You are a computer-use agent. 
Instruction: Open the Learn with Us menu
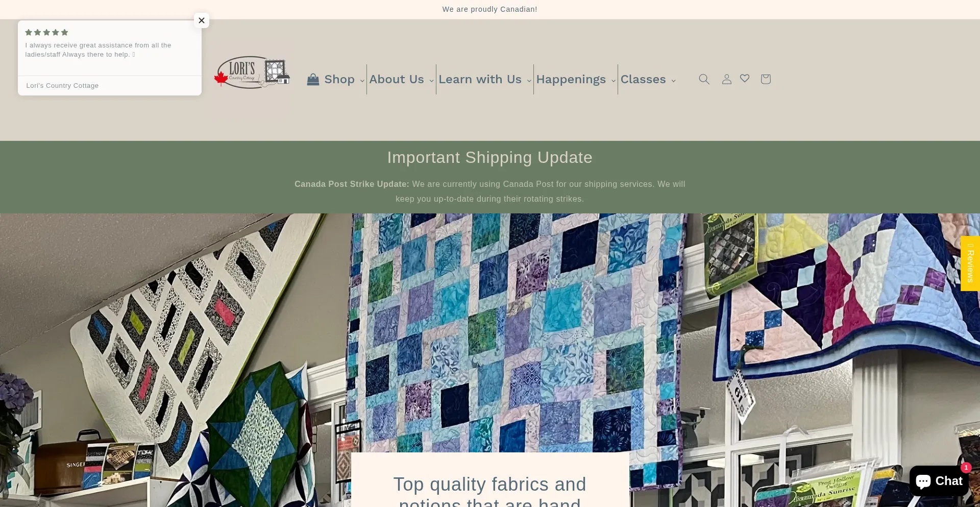(480, 79)
